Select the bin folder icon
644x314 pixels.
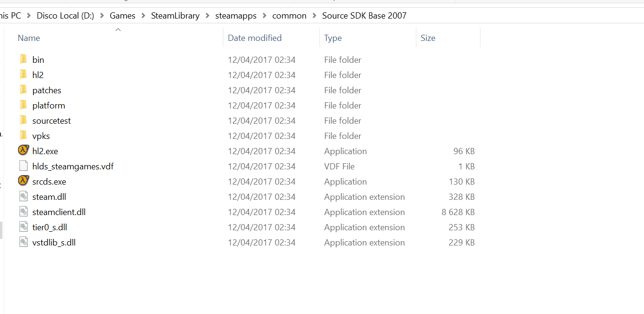tap(23, 59)
